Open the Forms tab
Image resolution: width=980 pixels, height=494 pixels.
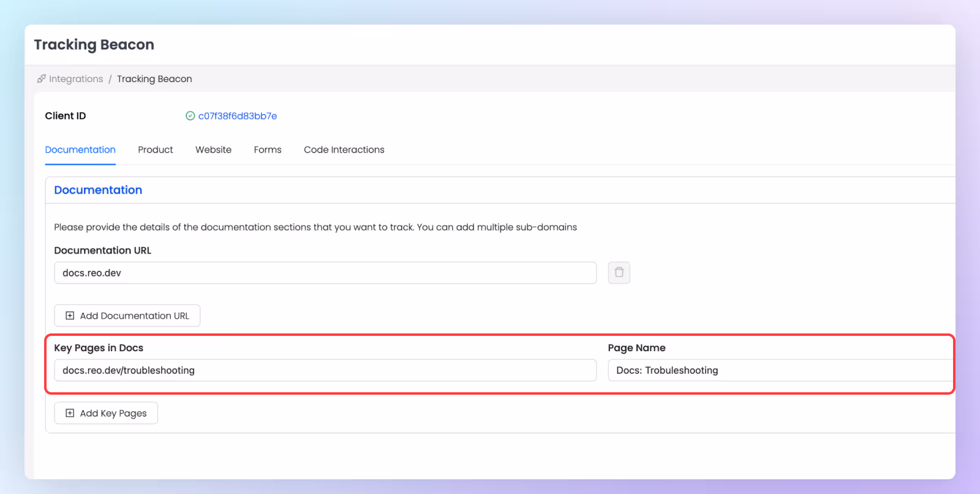tap(268, 150)
